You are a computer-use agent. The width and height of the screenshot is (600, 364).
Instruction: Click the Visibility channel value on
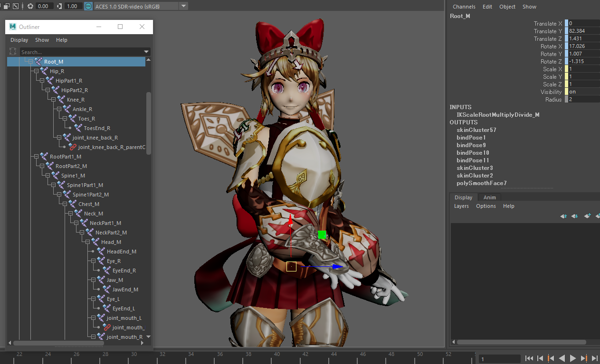(584, 92)
